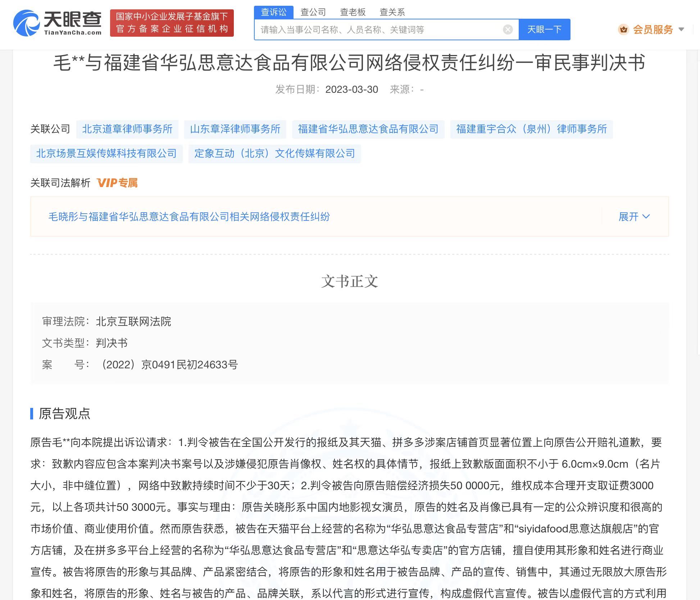Open 北京场景互娱传媒科技有限公司 link
700x600 pixels.
click(106, 154)
